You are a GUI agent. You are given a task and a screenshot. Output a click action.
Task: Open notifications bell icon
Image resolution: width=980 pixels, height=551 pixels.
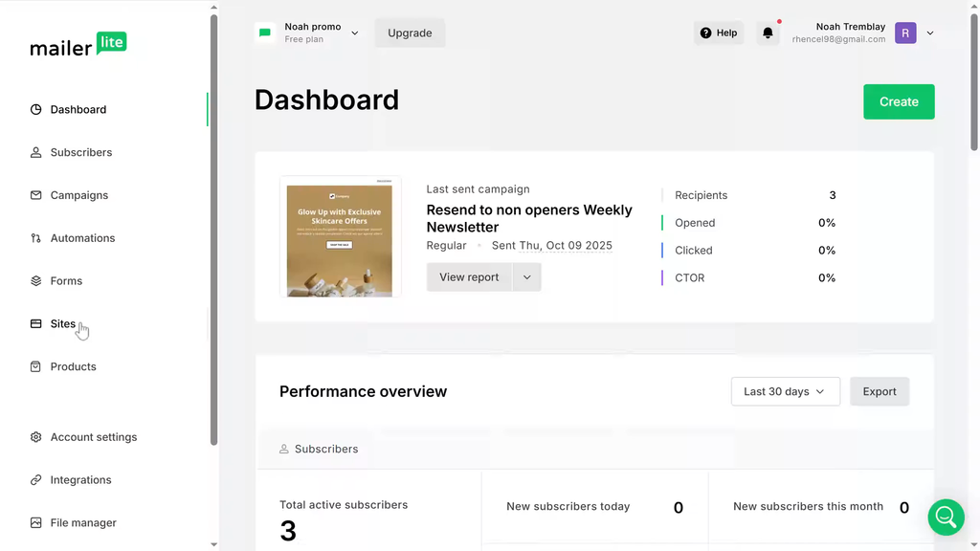[768, 33]
